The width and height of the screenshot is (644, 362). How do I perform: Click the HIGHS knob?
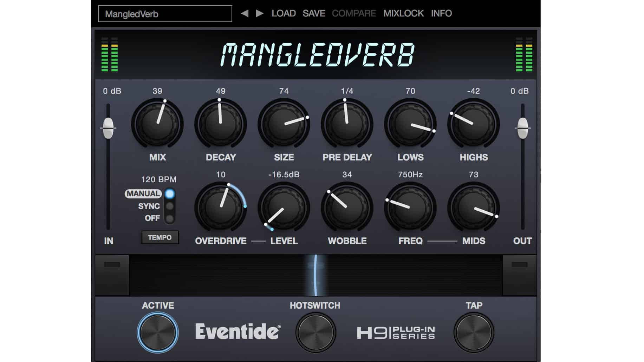[x=474, y=124]
